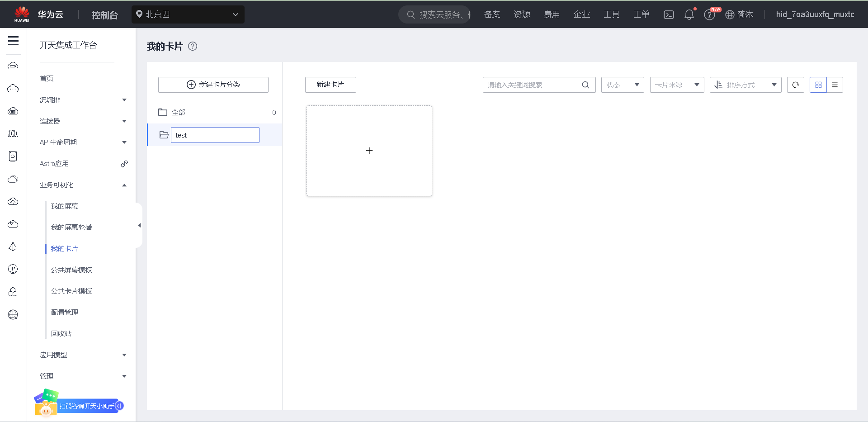Click the open folder icon beside test
Screen dimensions: 868x422
coord(164,135)
